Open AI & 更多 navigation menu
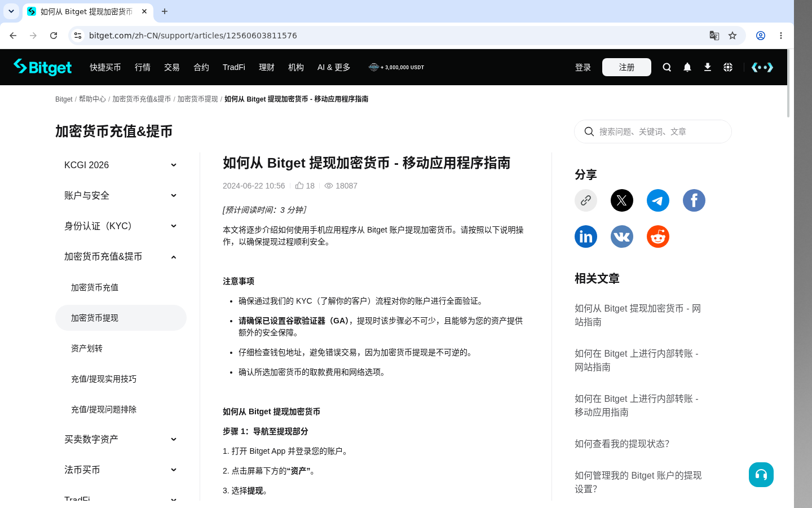812x508 pixels. tap(334, 67)
